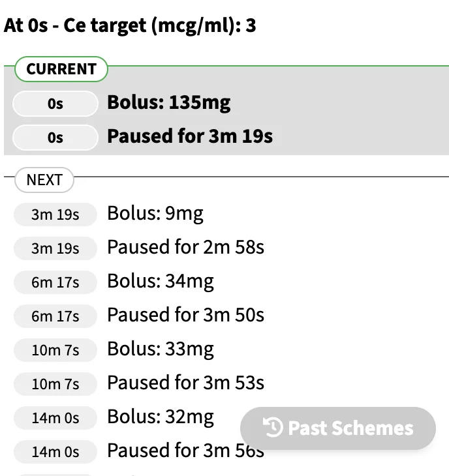Click the 14m 0s badge next to Paused for 3m 56s
The width and height of the screenshot is (449, 476).
55,452
